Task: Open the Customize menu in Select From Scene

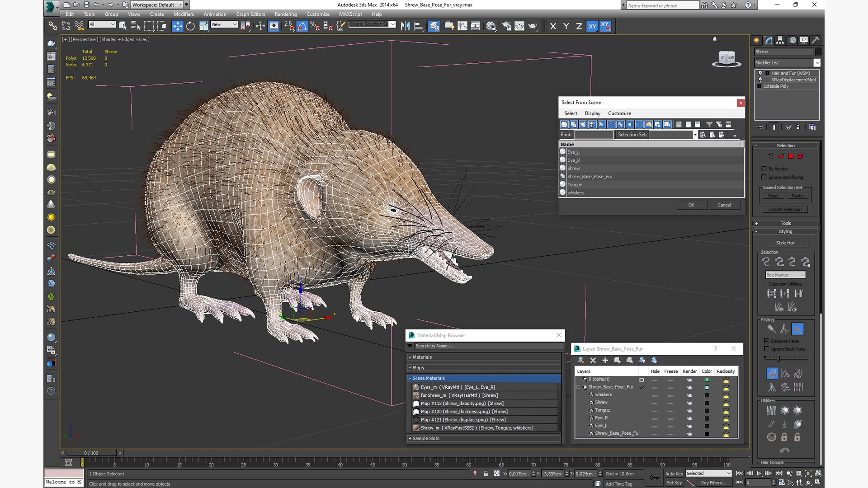Action: pyautogui.click(x=619, y=113)
